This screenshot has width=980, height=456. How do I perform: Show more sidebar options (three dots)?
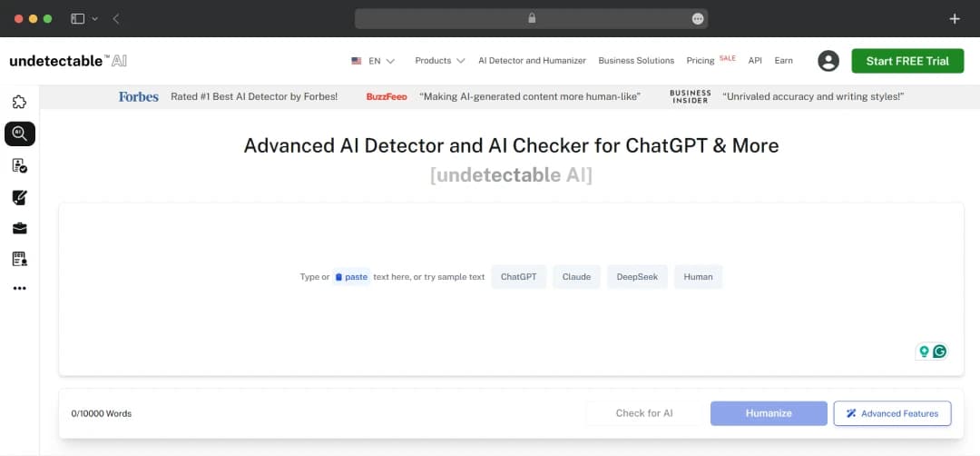(19, 288)
